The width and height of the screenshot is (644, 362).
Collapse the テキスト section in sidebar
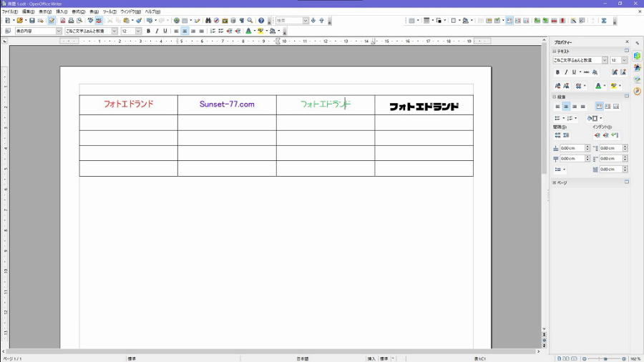click(554, 52)
